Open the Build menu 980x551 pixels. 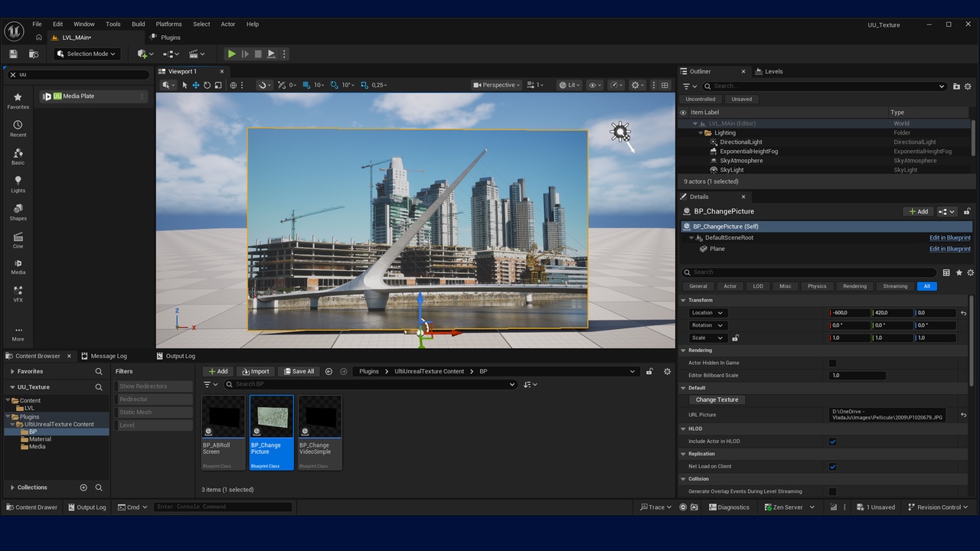(x=138, y=24)
